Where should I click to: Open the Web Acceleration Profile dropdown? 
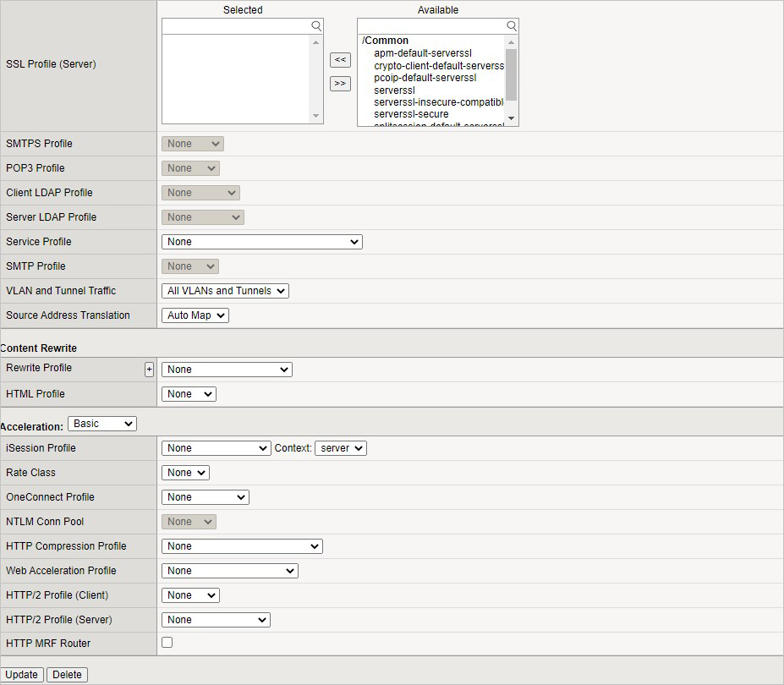229,570
